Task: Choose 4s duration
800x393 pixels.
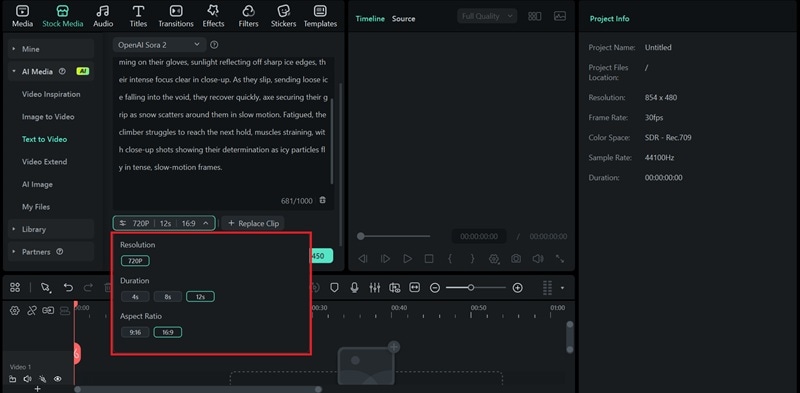Action: [135, 297]
